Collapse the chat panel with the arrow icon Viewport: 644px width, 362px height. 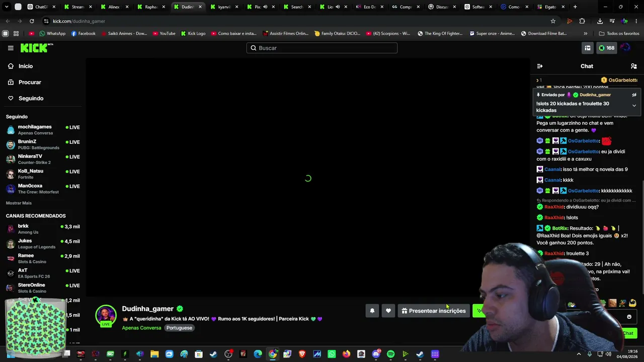coord(540,66)
